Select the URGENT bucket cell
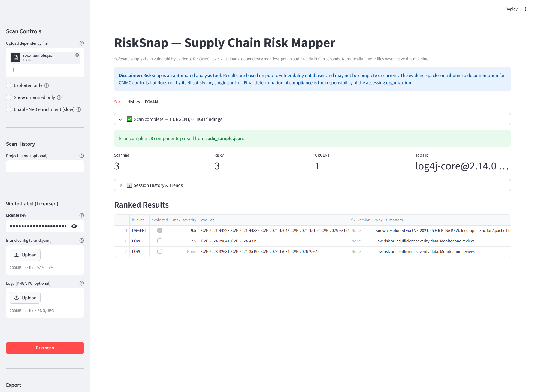 (139, 230)
